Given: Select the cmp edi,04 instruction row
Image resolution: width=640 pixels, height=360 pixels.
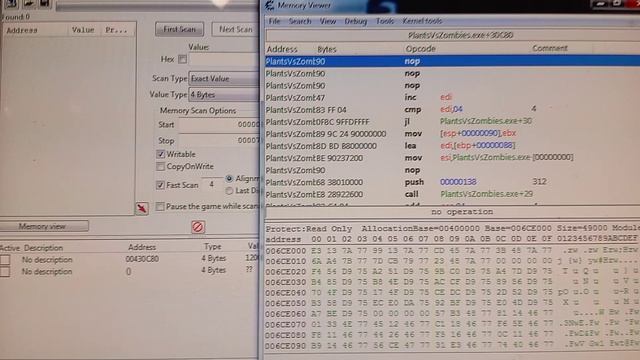Looking at the screenshot, I should (x=452, y=109).
